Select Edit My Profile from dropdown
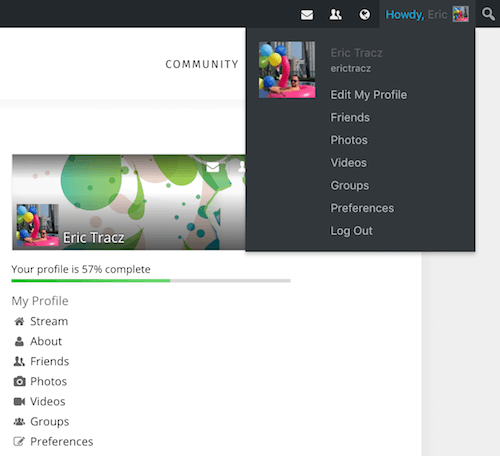Screen dimensions: 500x456 click(369, 95)
